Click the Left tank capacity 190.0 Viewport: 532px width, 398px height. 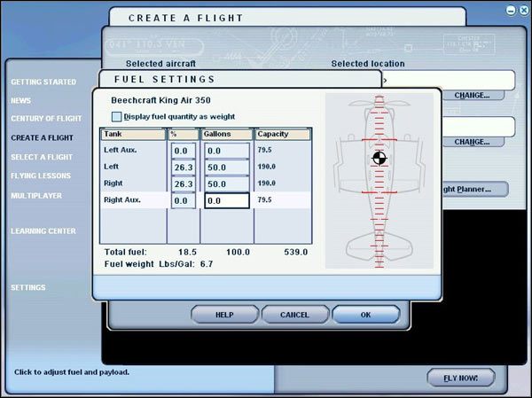tap(266, 167)
